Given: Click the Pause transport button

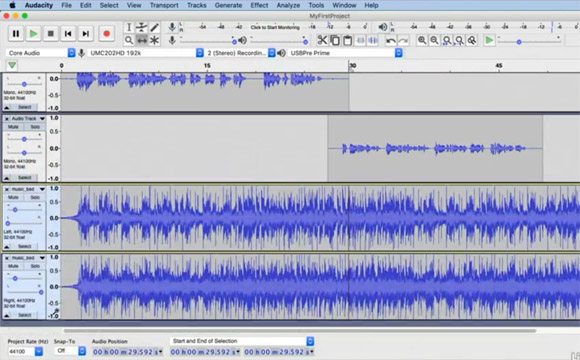Looking at the screenshot, I should [x=16, y=34].
